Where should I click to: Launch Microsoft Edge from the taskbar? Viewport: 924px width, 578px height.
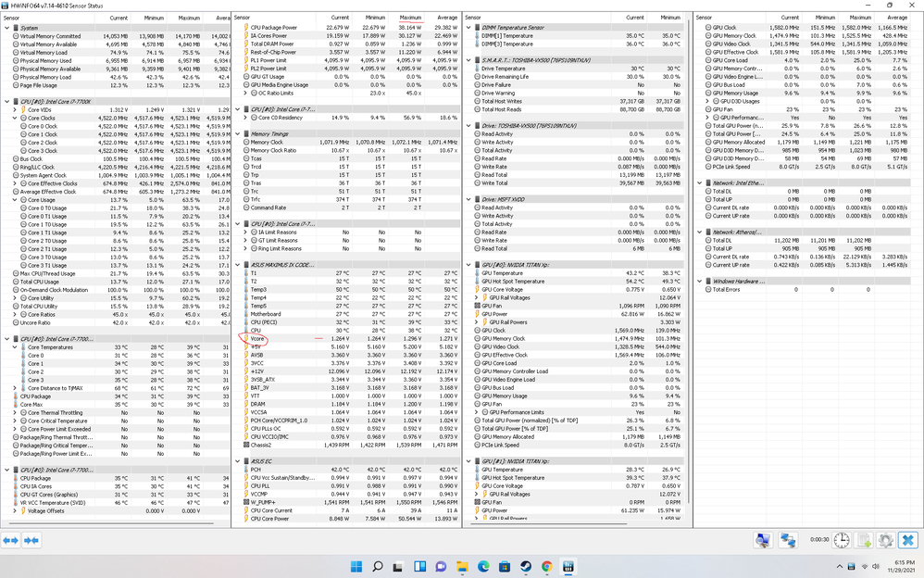(483, 567)
